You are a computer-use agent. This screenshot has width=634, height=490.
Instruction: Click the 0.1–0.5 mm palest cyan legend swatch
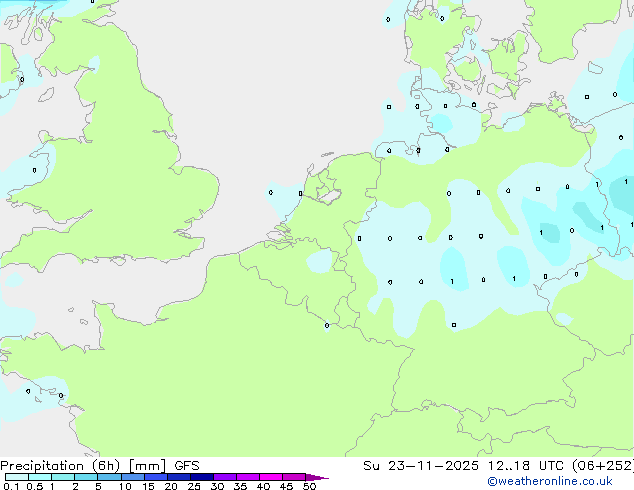17,477
